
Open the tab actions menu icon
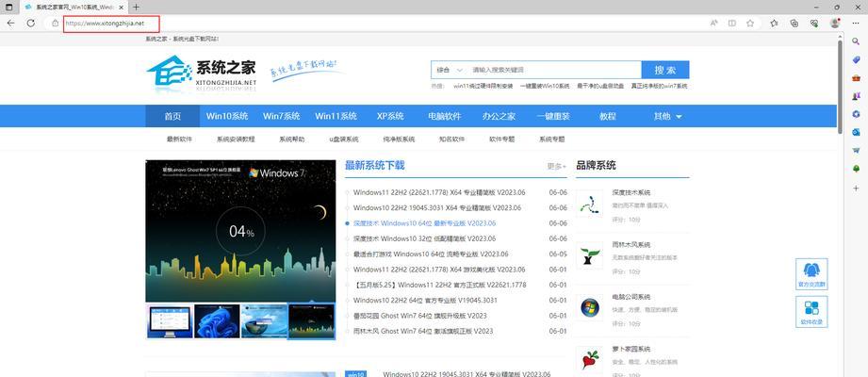8,8
